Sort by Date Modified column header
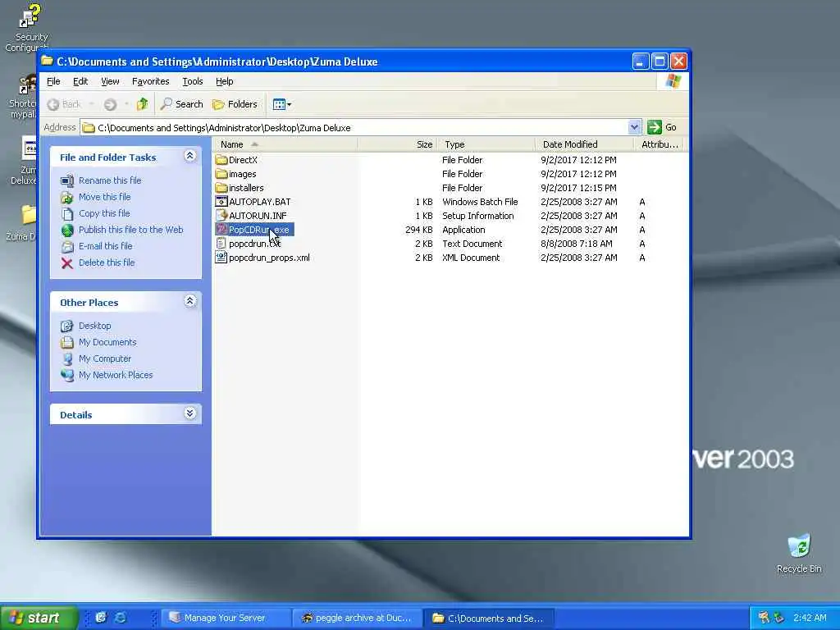Viewport: 840px width, 630px height. 584,144
